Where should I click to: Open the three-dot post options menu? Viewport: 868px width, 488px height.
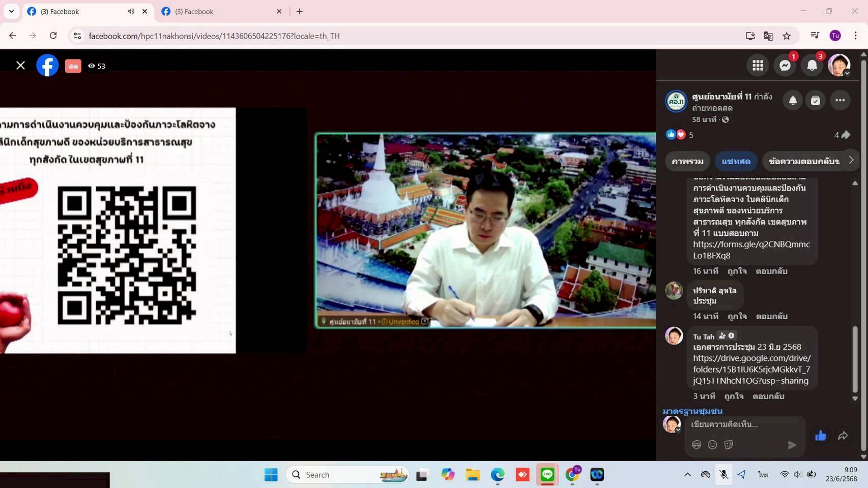pos(840,101)
